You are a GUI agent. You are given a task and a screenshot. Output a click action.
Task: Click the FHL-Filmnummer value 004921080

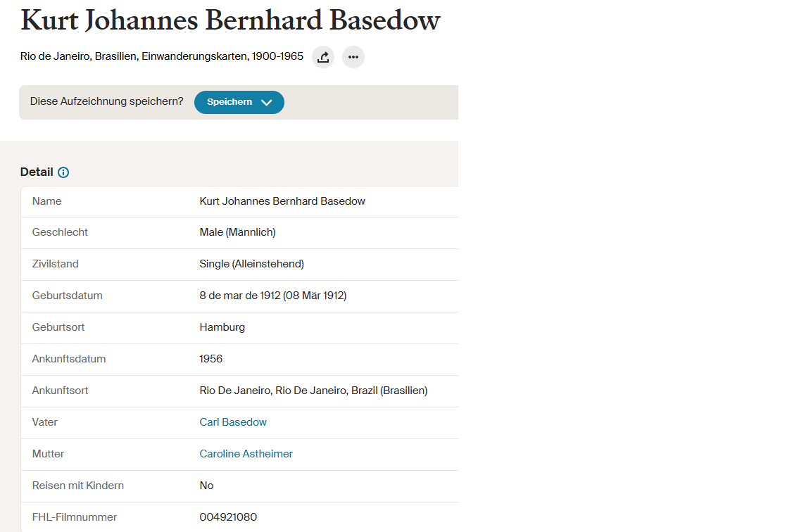pos(228,517)
